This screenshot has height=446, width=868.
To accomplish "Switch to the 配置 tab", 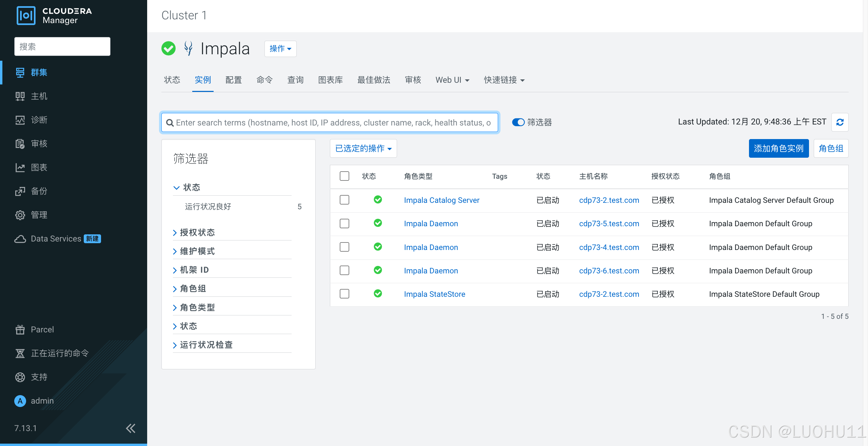I will tap(234, 80).
